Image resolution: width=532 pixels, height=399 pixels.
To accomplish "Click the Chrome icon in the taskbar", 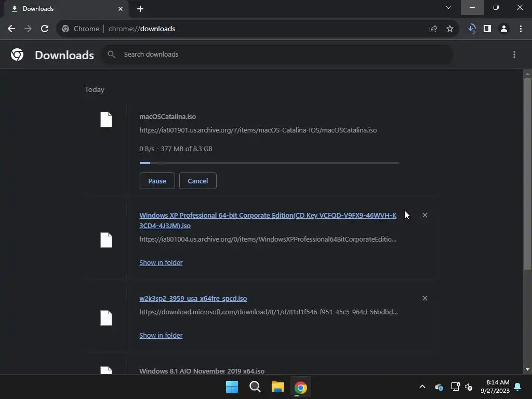I will [300, 387].
